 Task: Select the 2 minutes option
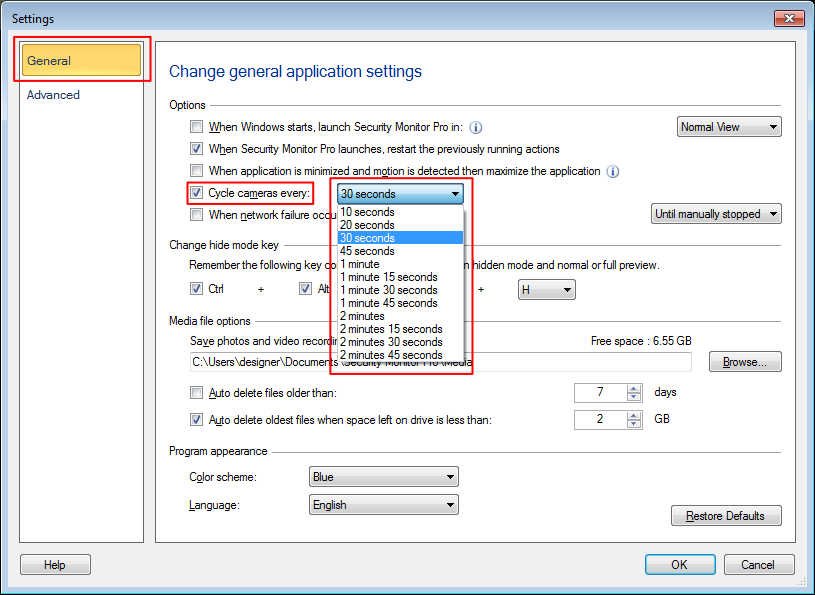point(400,316)
